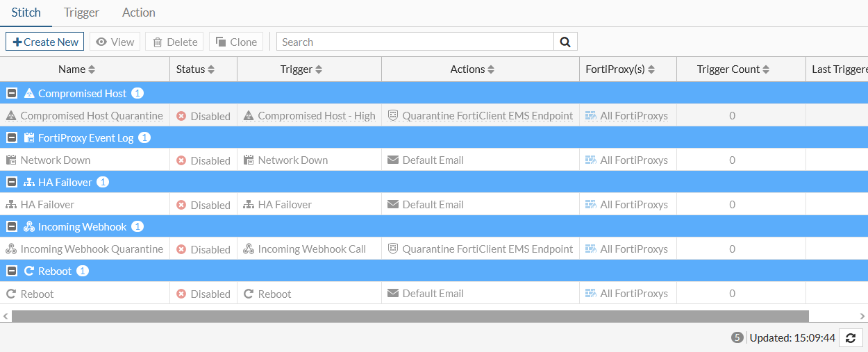Click the All FortiProxys icon in HA Failover row

point(591,205)
